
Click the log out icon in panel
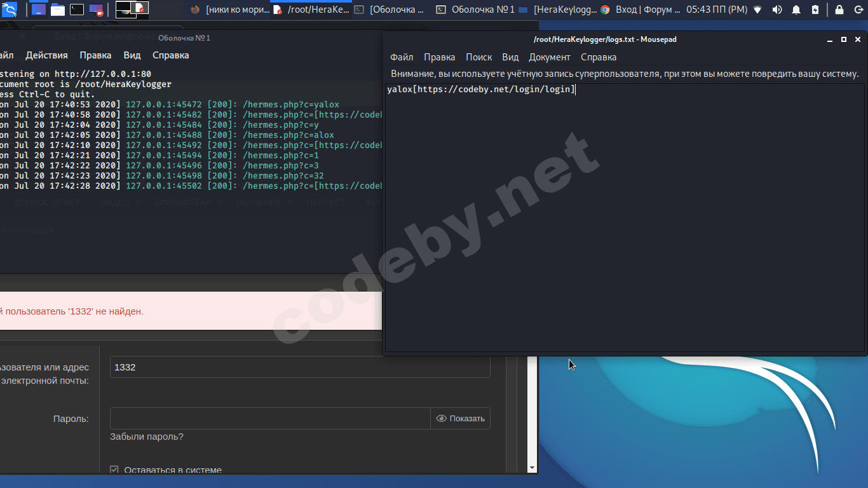[x=858, y=10]
